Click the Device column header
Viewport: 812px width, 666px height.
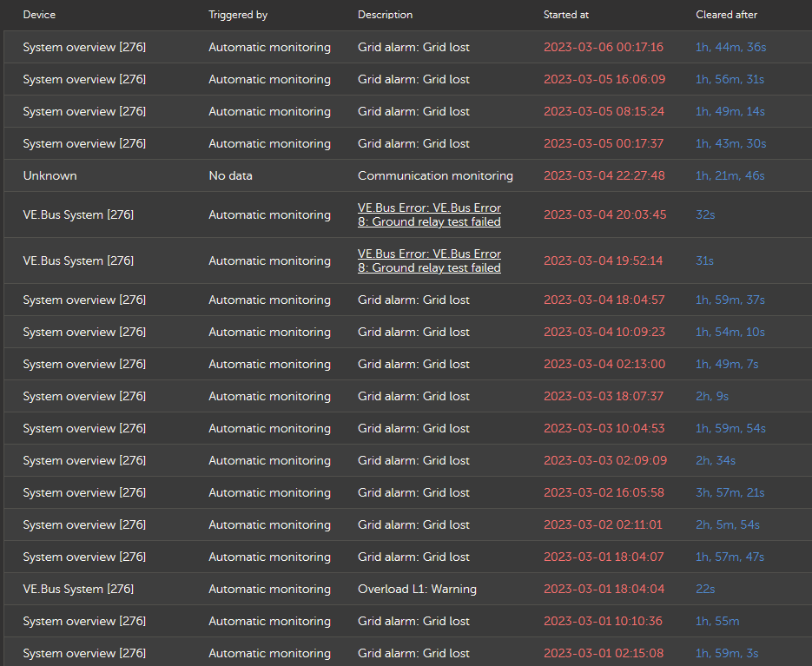(39, 15)
